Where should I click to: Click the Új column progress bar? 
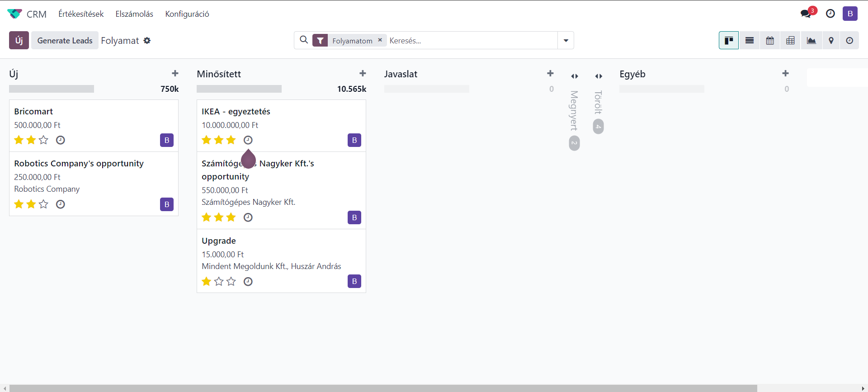52,89
